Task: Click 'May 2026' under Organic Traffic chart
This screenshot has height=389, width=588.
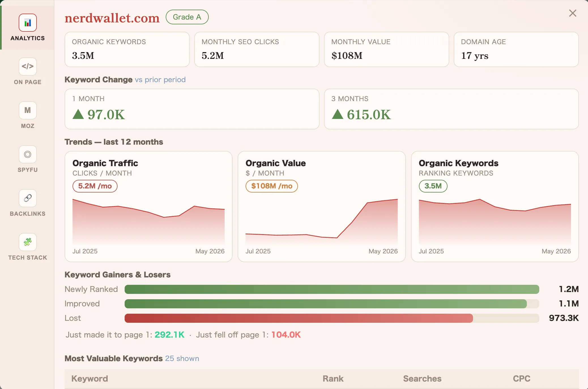Action: click(x=210, y=251)
